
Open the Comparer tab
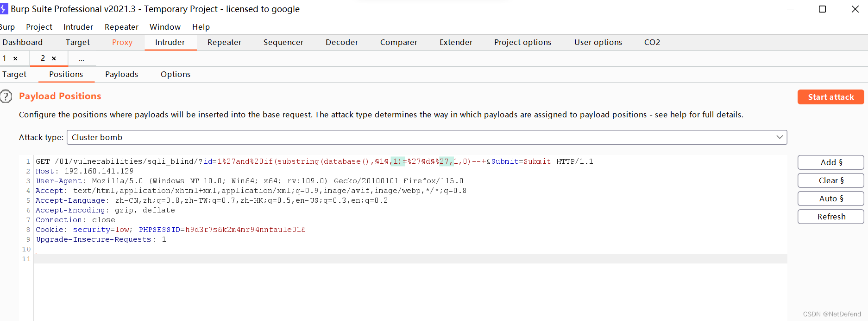(x=399, y=42)
